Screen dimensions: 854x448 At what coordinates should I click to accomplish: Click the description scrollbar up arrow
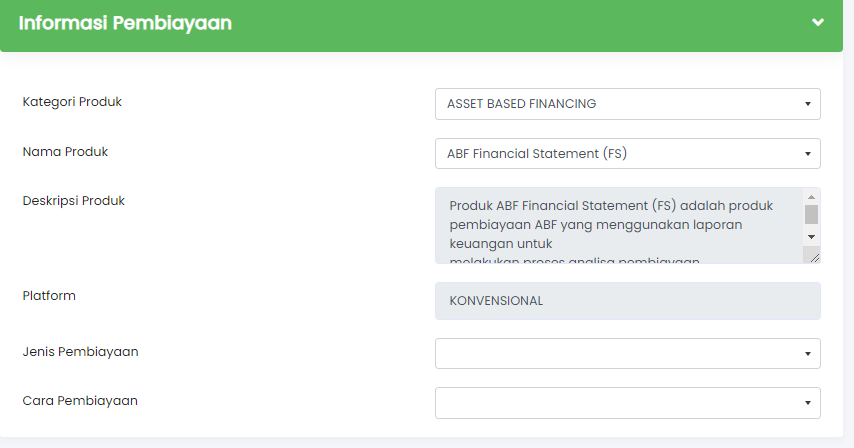coord(811,197)
